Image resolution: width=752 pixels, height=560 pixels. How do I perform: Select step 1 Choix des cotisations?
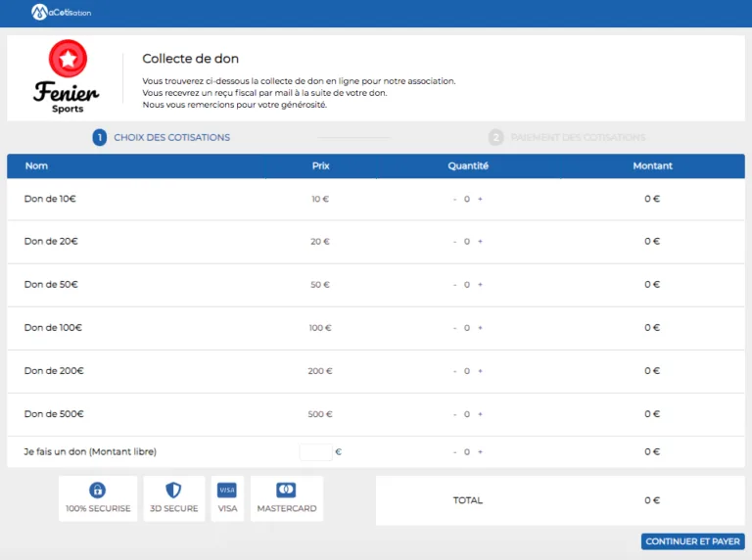(x=162, y=138)
